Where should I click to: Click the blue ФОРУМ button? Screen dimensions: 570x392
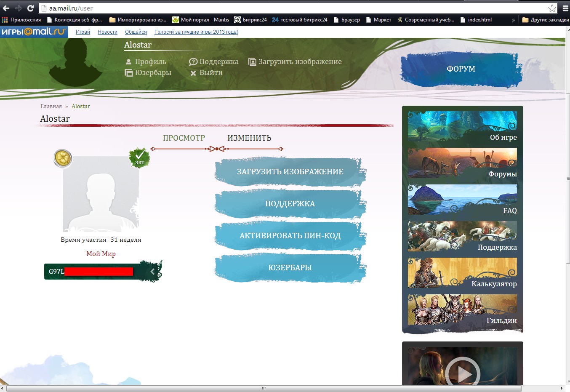coord(461,69)
